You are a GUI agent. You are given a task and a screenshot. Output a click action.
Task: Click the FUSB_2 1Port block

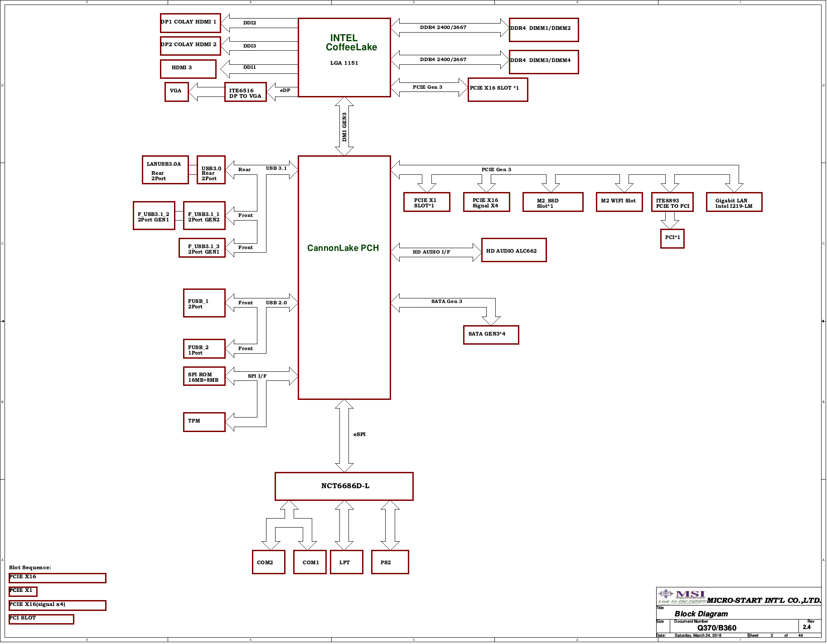pos(204,349)
